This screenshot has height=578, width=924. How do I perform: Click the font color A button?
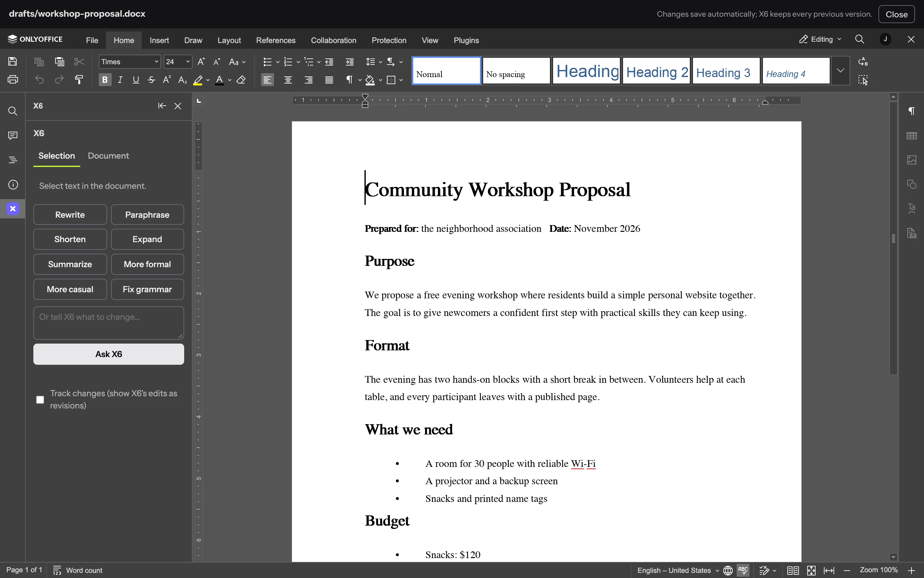tap(219, 80)
